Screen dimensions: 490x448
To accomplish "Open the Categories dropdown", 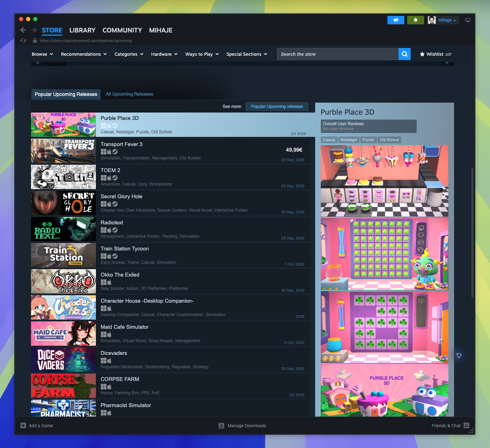I will pos(129,54).
